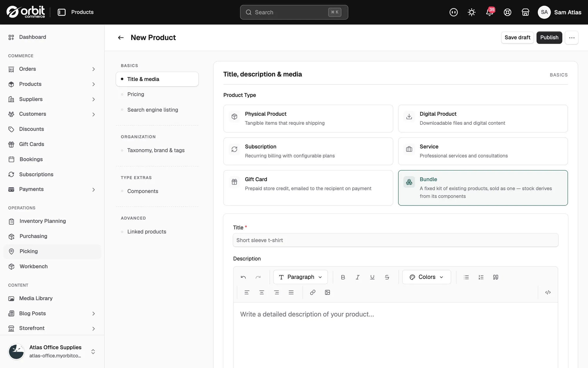Align text center

click(262, 292)
